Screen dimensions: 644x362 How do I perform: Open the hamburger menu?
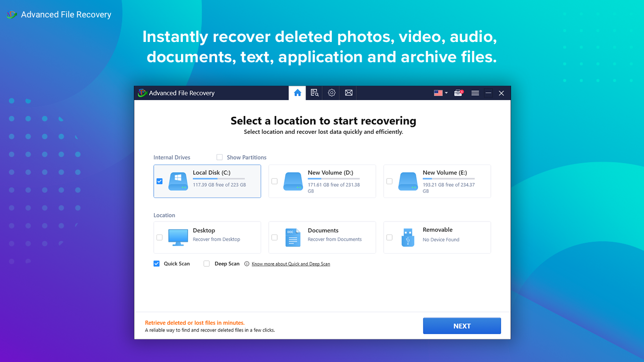(475, 93)
